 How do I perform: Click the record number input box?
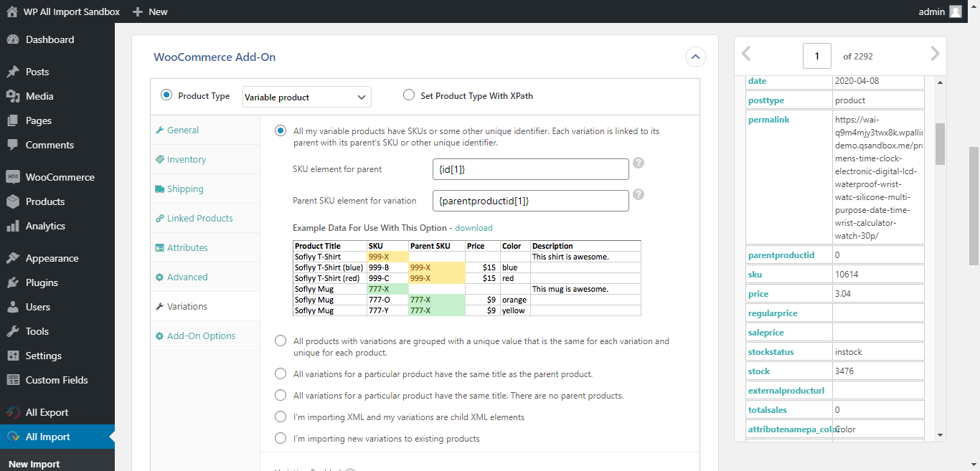[x=817, y=56]
